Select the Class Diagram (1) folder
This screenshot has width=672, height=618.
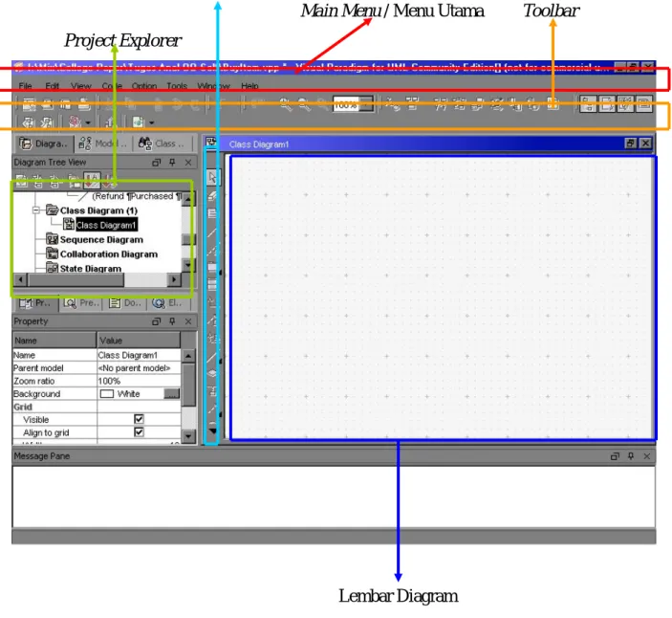coord(98,210)
